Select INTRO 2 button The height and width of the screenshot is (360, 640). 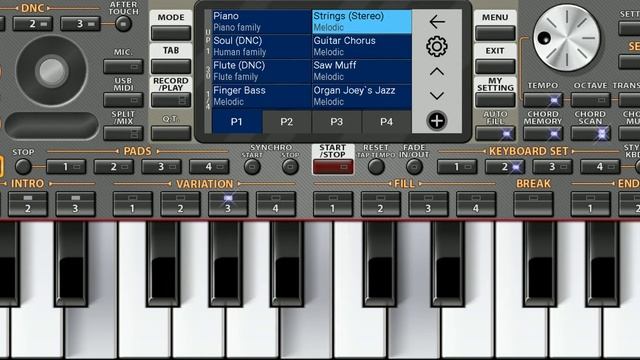[28, 204]
